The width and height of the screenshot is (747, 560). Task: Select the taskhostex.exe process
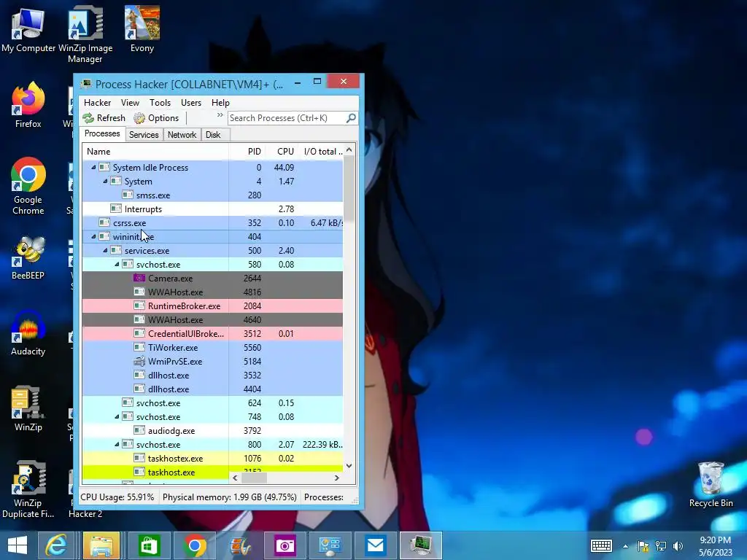[212, 458]
